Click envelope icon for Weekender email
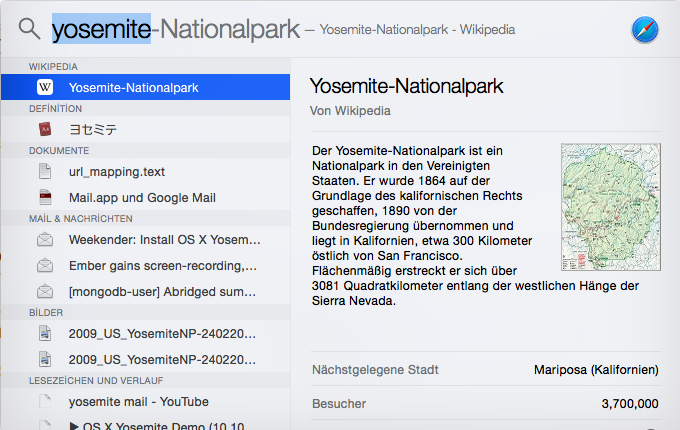680x430 pixels. (x=45, y=240)
